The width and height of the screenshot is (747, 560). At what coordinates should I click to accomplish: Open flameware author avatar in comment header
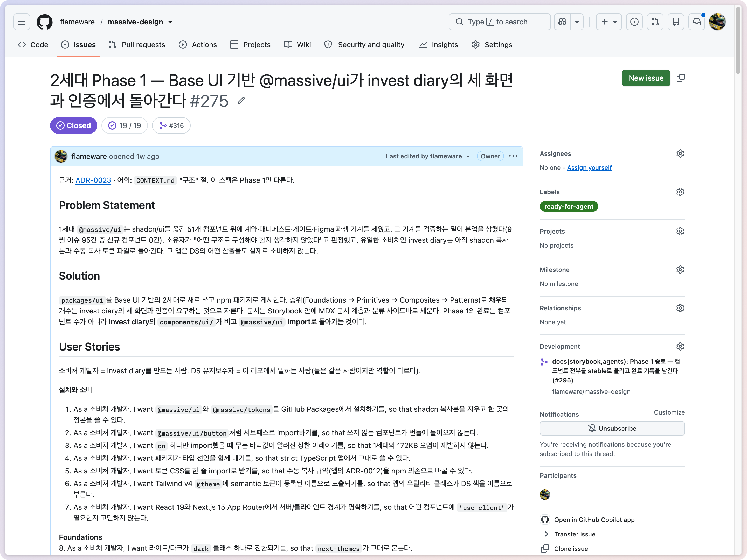tap(61, 156)
